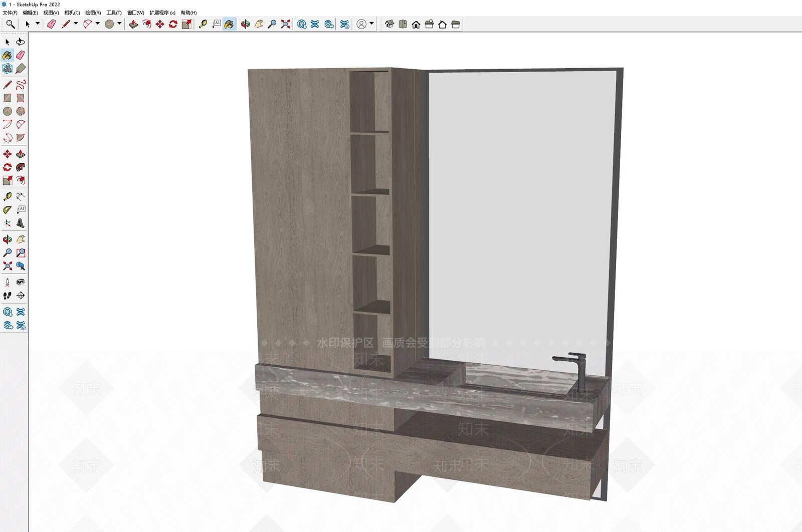
Task: Click the Make Component blue cube icon
Action: point(8,69)
